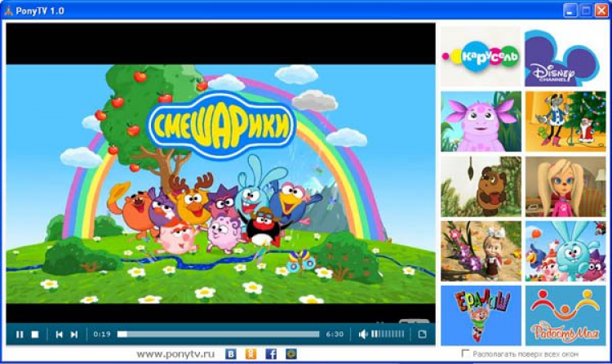Open the Mail.ru share icon

point(290,354)
